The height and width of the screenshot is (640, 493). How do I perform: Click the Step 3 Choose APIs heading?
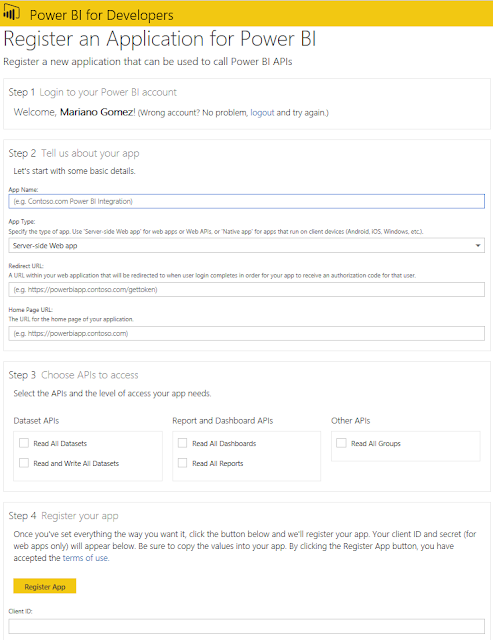(73, 375)
